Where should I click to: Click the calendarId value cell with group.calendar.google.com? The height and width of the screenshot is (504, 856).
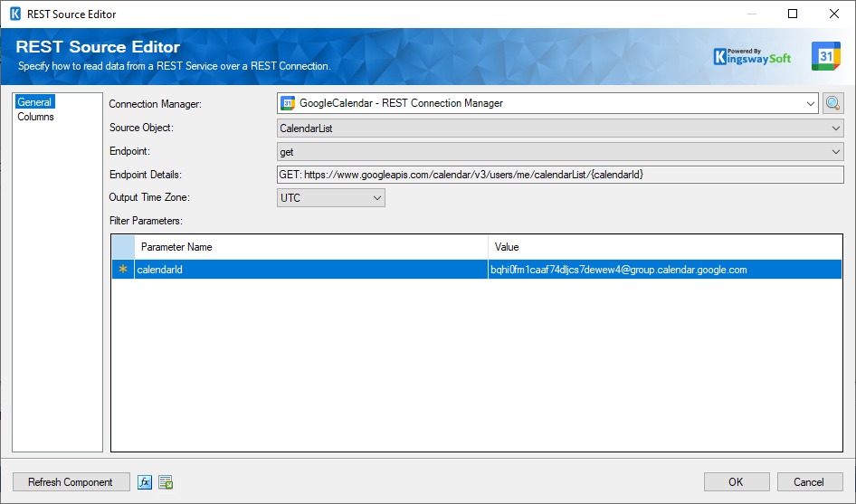tap(665, 270)
